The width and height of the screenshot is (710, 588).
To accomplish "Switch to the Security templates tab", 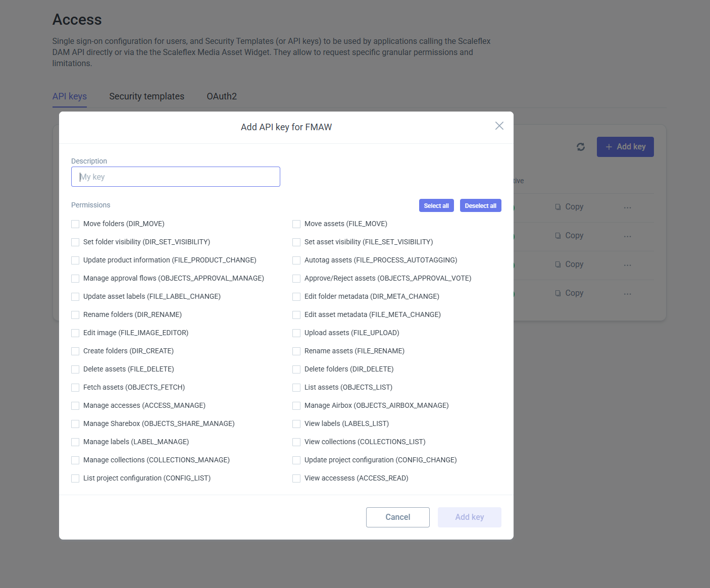I will click(146, 96).
